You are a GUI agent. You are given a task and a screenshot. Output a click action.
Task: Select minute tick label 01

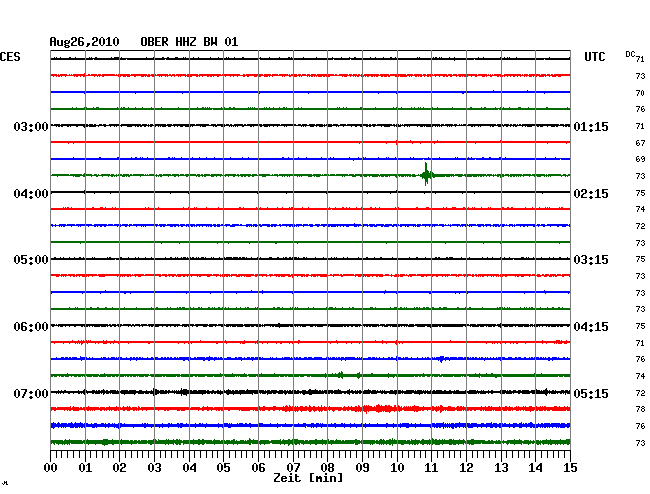pyautogui.click(x=85, y=467)
